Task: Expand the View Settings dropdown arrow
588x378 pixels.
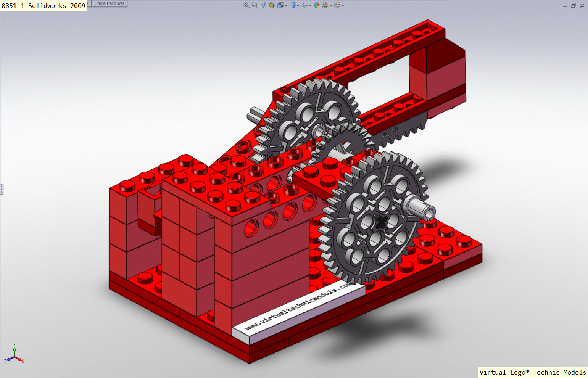Action: (343, 6)
